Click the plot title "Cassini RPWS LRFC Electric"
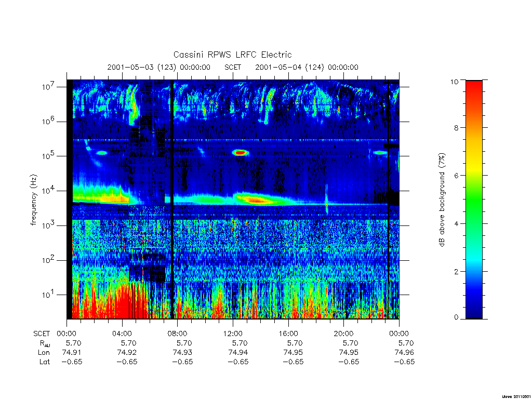The image size is (532, 399). point(232,55)
